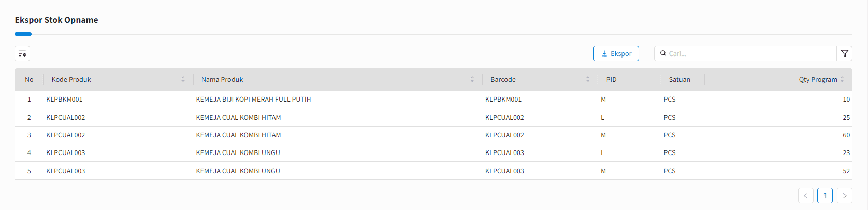Image resolution: width=868 pixels, height=210 pixels.
Task: Select row KEMEJA BIJI KOPI MERAH FULL PUTIH
Action: coord(433,99)
